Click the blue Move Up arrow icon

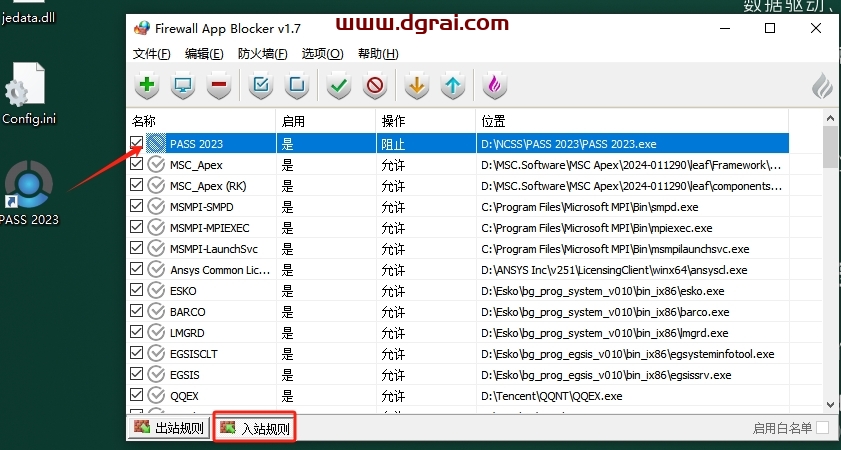[453, 85]
